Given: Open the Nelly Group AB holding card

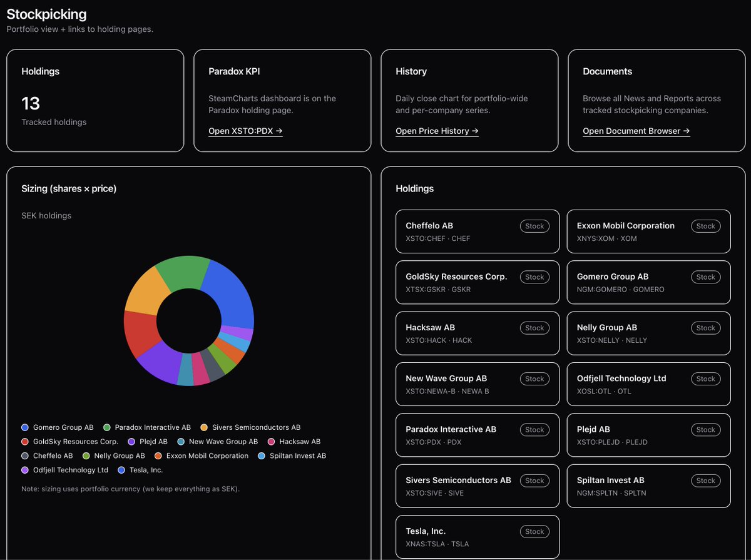Looking at the screenshot, I should click(x=648, y=333).
